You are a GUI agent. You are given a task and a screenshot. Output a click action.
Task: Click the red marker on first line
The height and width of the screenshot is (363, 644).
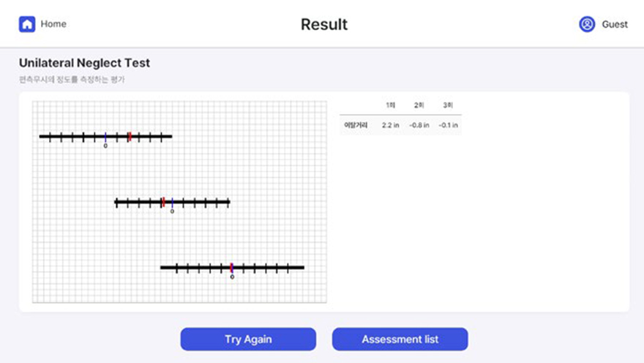130,137
